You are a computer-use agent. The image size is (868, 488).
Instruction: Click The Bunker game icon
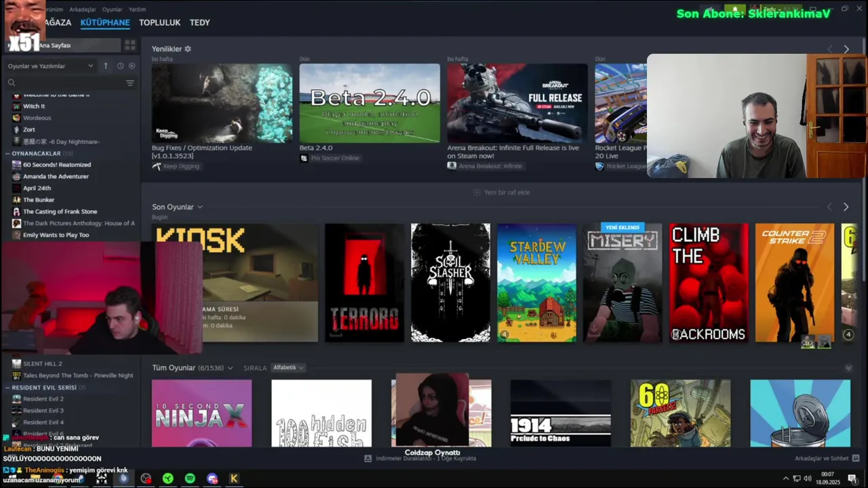point(16,200)
